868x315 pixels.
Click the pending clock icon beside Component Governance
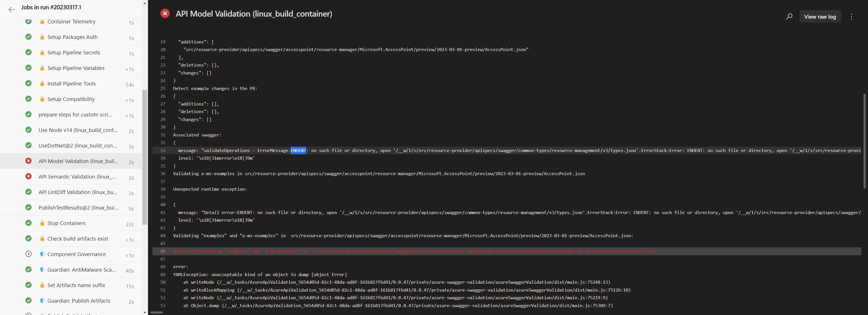point(28,254)
